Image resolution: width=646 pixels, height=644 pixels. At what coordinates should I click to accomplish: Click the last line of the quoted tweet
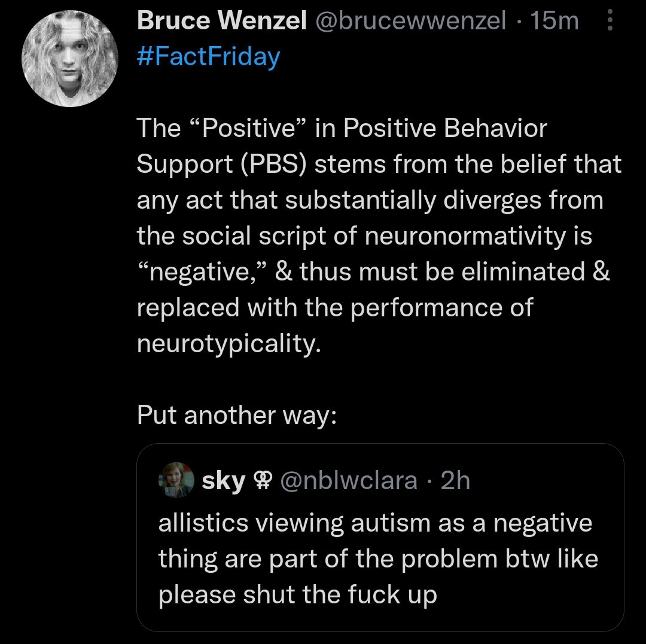297,594
